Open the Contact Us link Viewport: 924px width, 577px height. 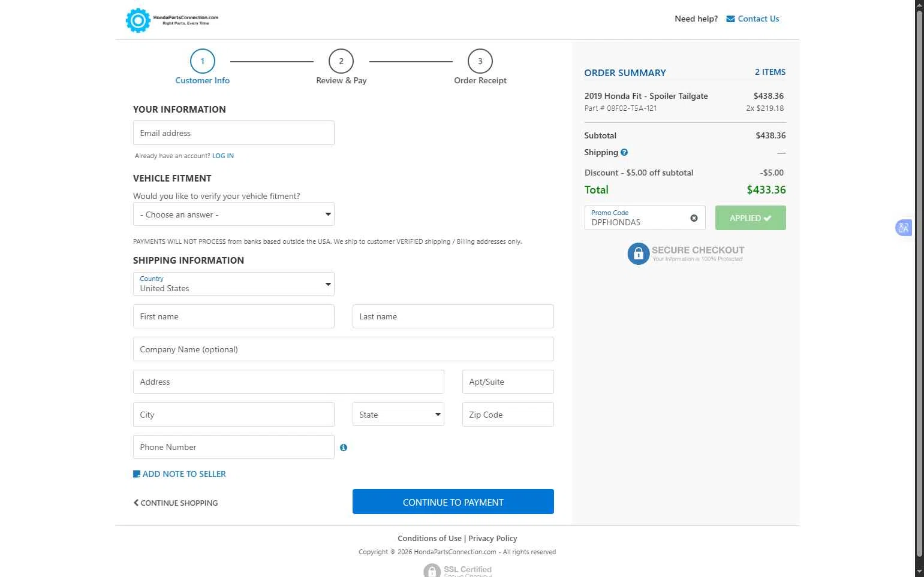coord(759,19)
